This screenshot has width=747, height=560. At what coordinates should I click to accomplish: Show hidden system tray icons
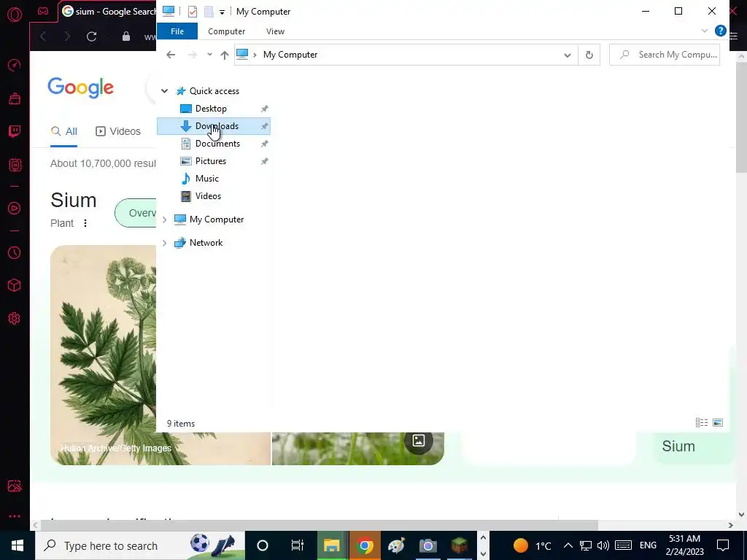568,545
